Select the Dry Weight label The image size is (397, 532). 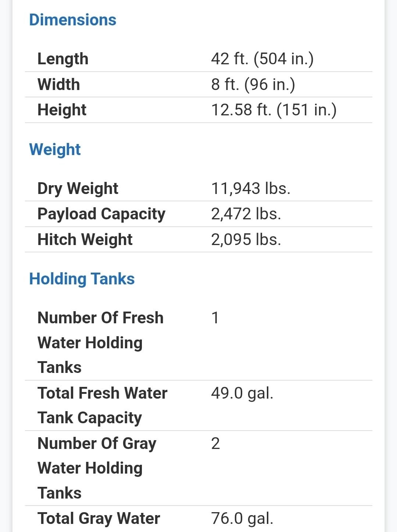(78, 188)
